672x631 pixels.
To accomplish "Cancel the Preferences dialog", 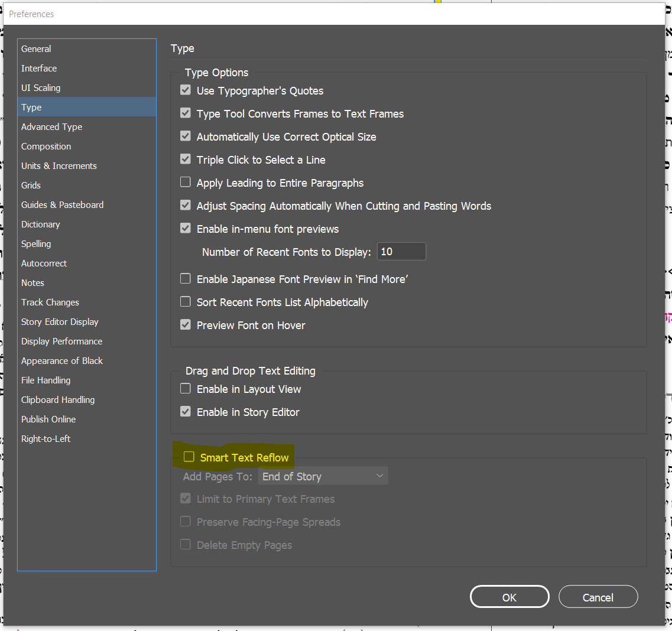I will (x=598, y=597).
